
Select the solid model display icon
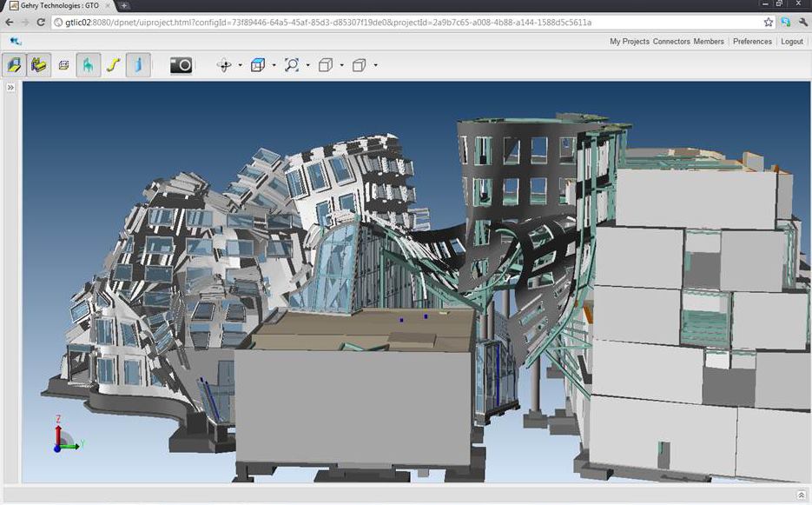(12, 64)
